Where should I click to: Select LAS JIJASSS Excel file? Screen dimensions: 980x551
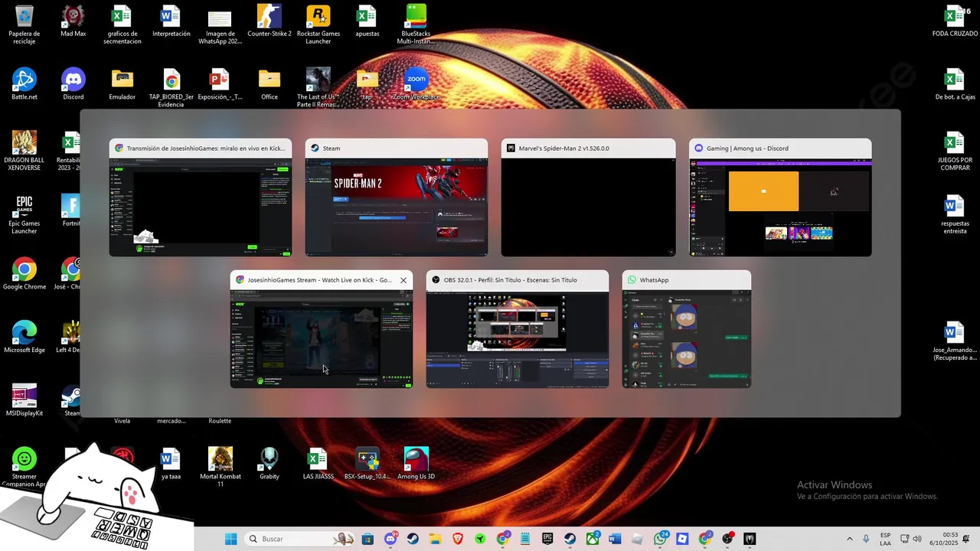[x=318, y=464]
